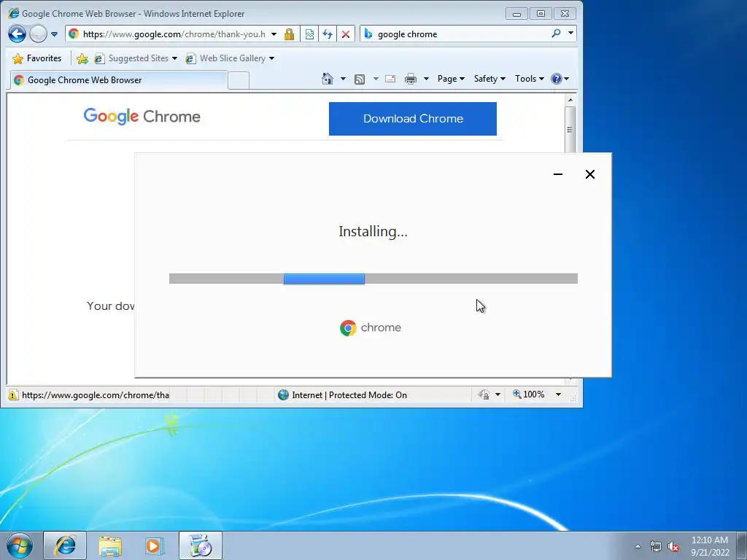The height and width of the screenshot is (560, 747).
Task: Click the Google Chrome logo on page
Action: tap(142, 116)
